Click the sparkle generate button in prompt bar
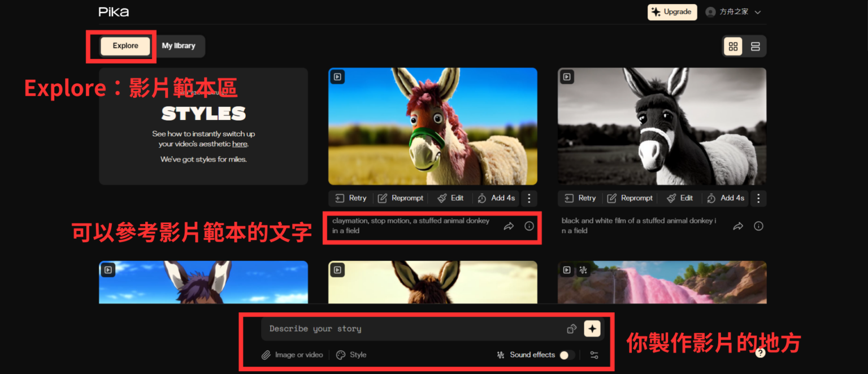Viewport: 868px width, 374px height. [x=592, y=329]
